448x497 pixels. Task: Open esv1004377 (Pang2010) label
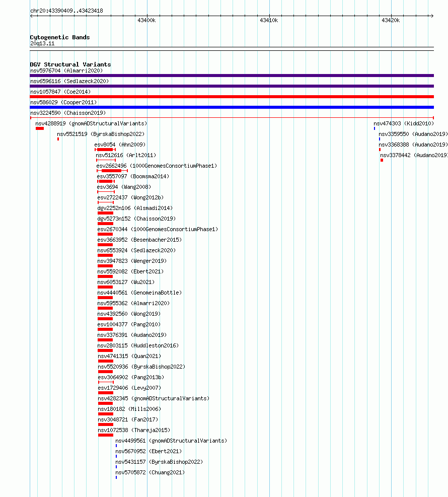coord(129,325)
